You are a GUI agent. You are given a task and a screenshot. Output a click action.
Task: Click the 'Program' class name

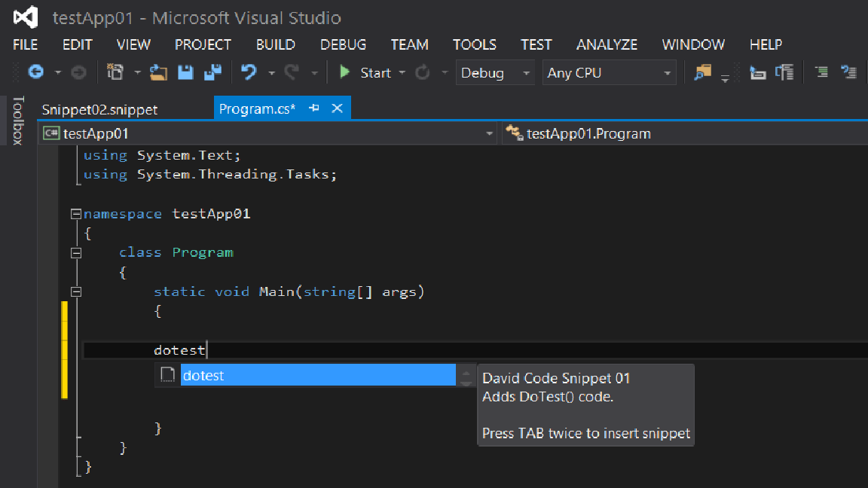click(x=203, y=253)
